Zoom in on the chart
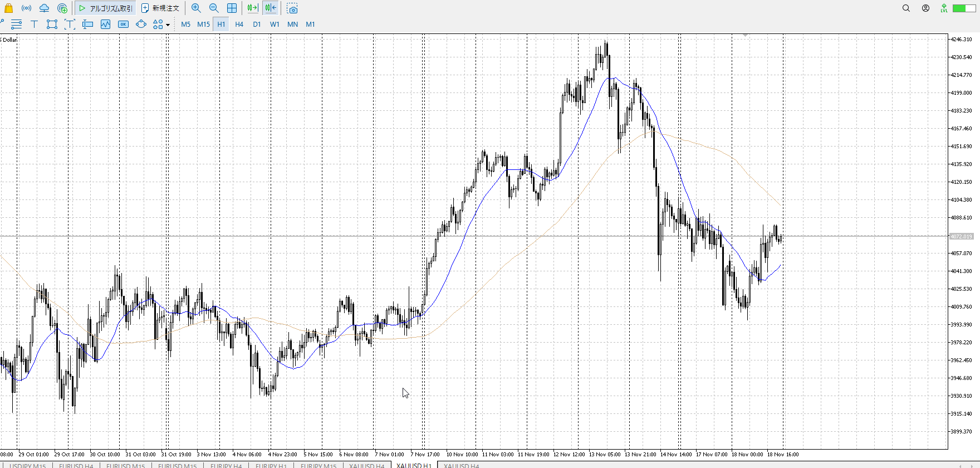Viewport: 980px width, 468px height. pos(196,8)
